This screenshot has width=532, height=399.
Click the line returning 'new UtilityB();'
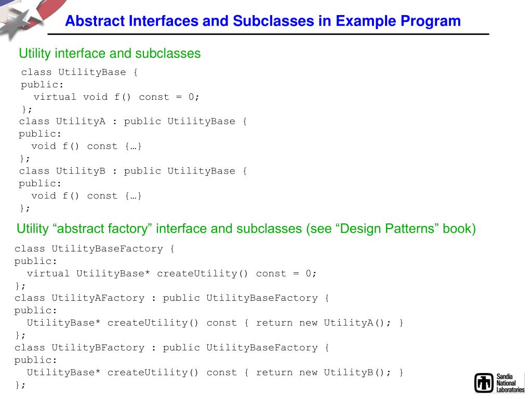(215, 373)
